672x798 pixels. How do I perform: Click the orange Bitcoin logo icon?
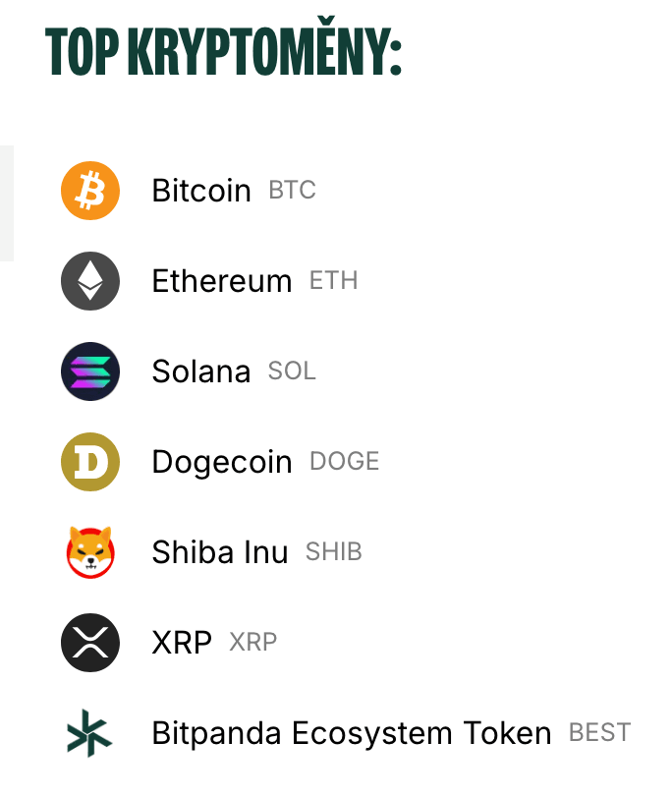tap(89, 191)
